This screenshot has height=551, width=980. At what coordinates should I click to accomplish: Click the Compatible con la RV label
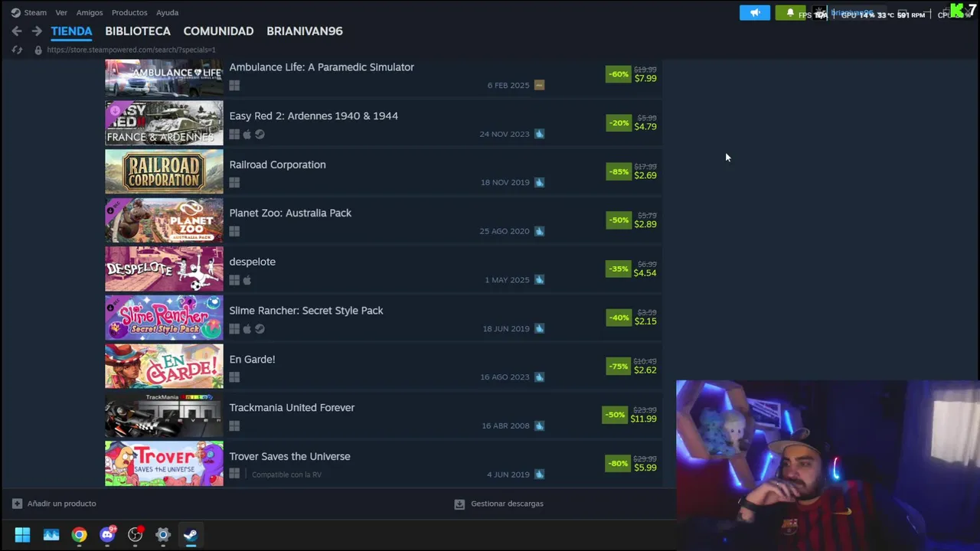pos(286,474)
